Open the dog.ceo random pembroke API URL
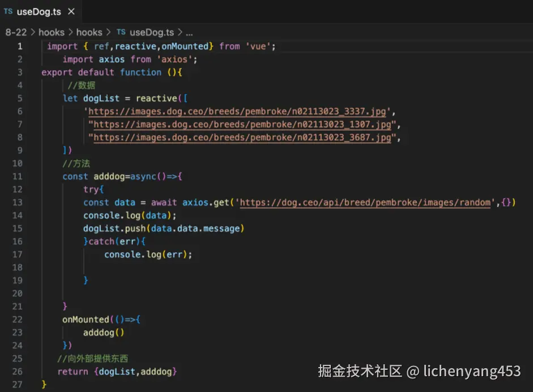This screenshot has height=392, width=533. [x=365, y=203]
